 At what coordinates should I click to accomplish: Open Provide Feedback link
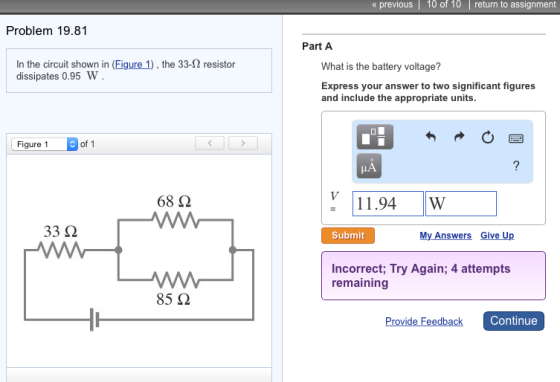point(424,321)
